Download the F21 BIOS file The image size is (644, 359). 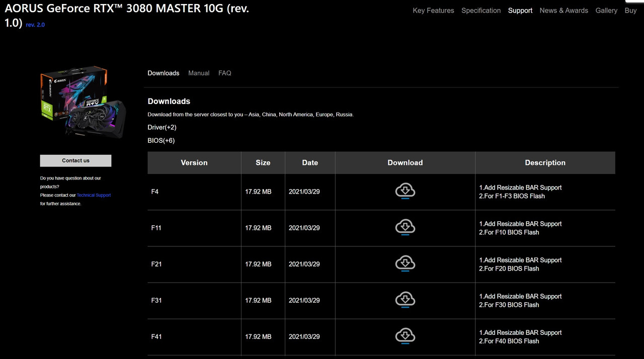[405, 264]
